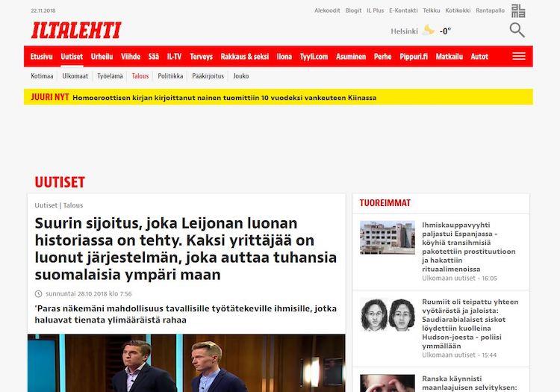Click the Uutiset breadcrumb link

coord(46,205)
